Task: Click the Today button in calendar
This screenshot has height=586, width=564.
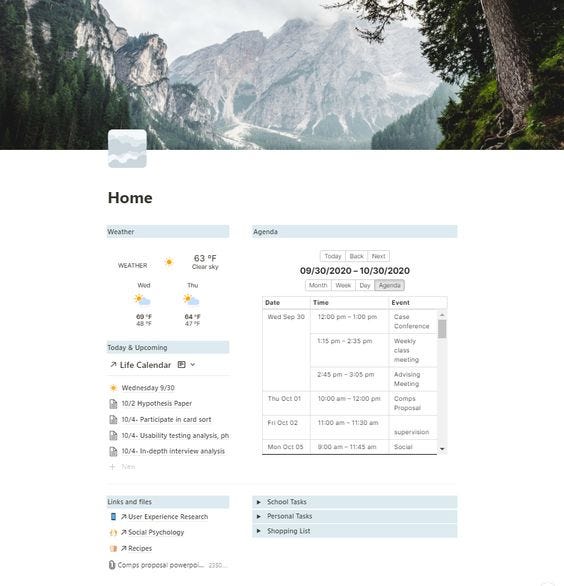Action: [333, 256]
